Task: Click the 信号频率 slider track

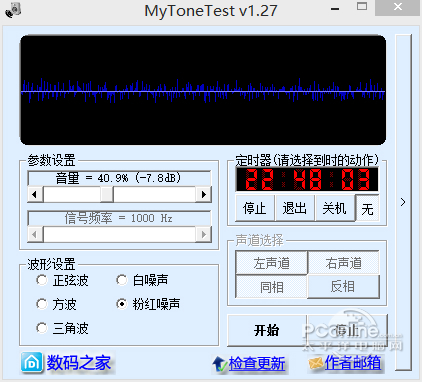Action: coord(119,235)
